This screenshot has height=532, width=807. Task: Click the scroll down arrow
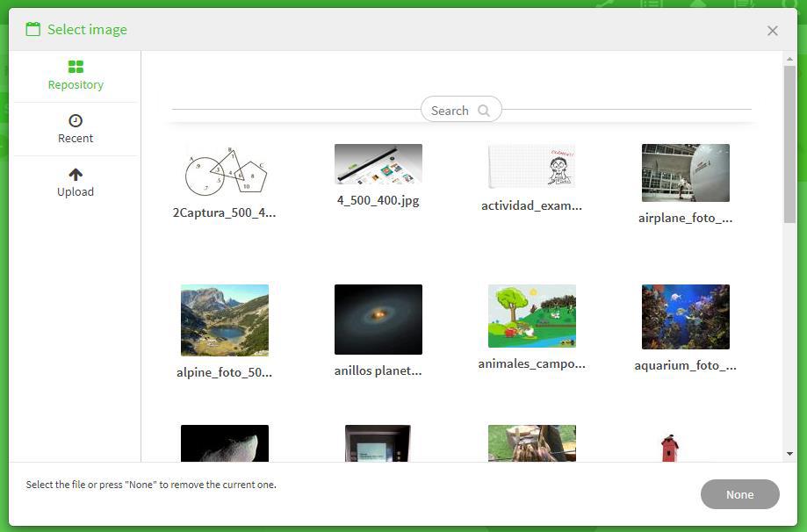[x=789, y=454]
